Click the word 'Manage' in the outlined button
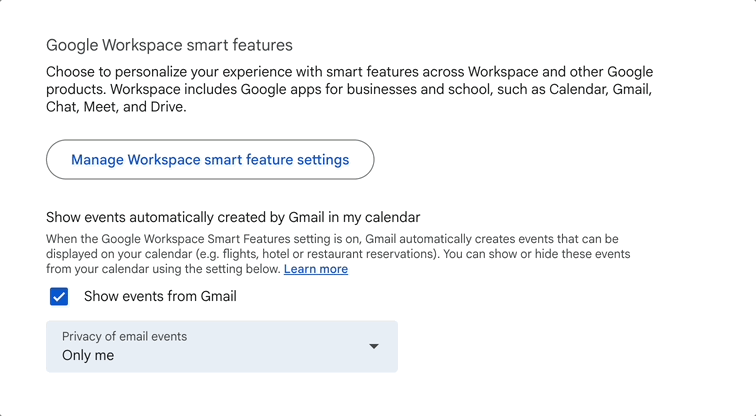756x416 pixels. click(x=97, y=160)
